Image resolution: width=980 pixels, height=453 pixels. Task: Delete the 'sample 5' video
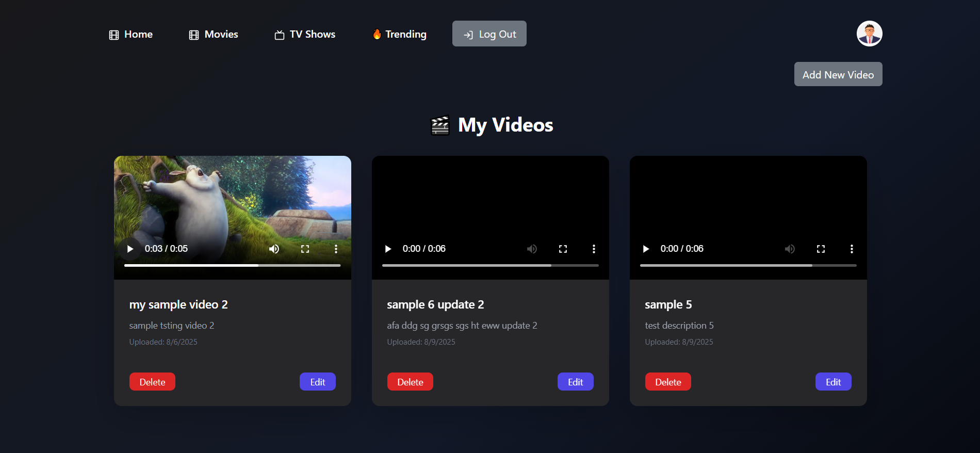click(668, 382)
